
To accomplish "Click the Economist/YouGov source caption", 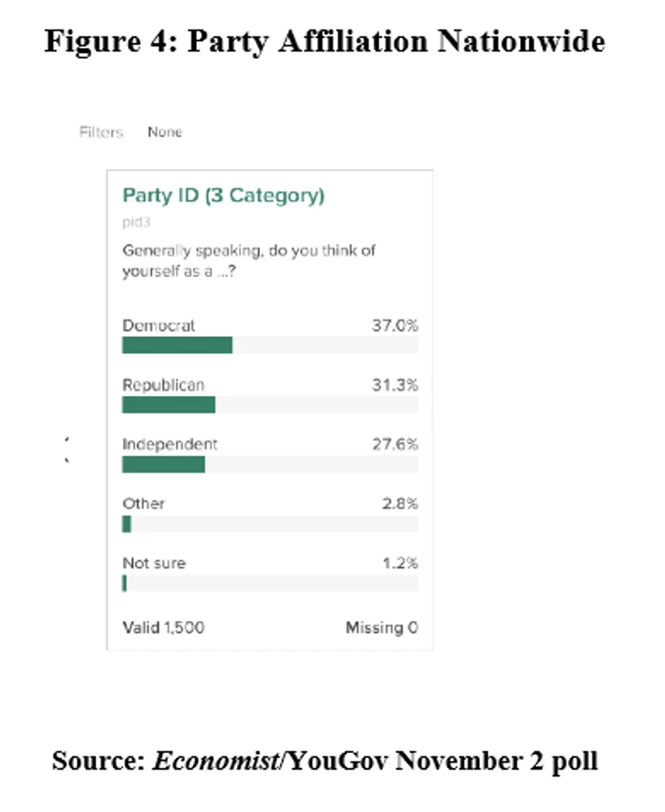I will coord(324,761).
